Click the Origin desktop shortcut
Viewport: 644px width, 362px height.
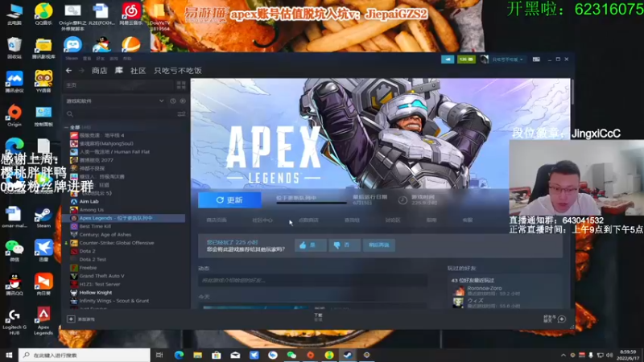(x=14, y=115)
